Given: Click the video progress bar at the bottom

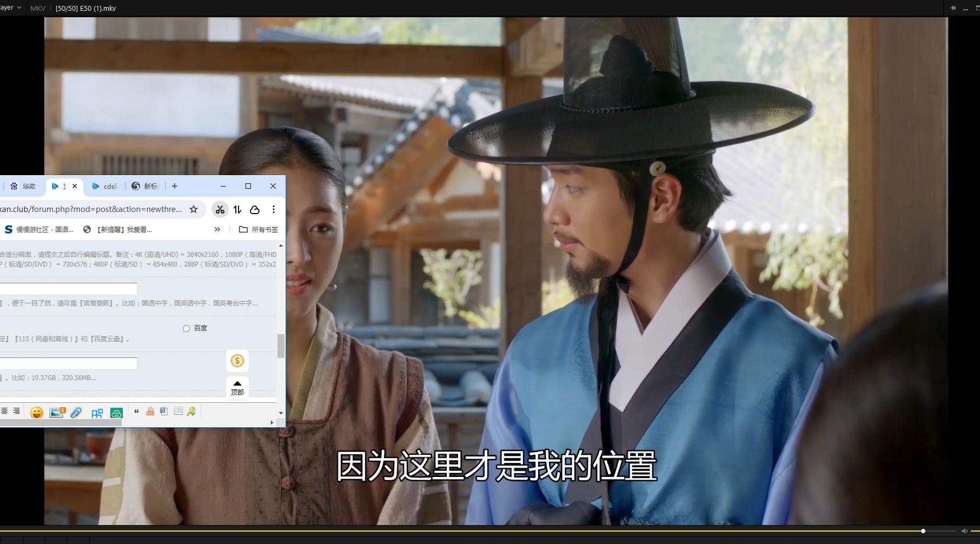Looking at the screenshot, I should (487, 531).
